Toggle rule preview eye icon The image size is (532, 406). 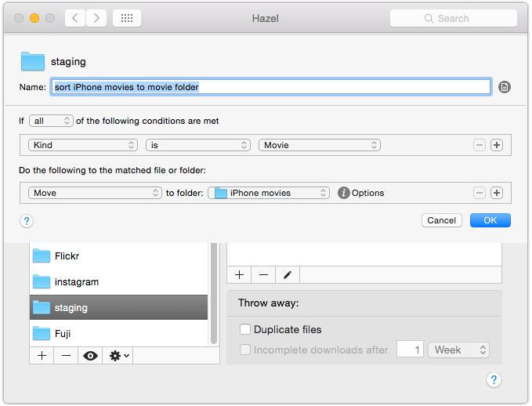click(90, 355)
